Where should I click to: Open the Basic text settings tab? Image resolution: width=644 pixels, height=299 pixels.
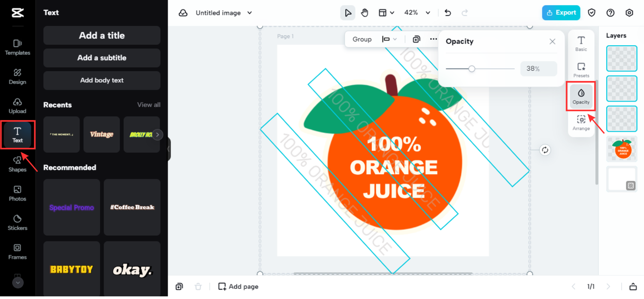581,44
